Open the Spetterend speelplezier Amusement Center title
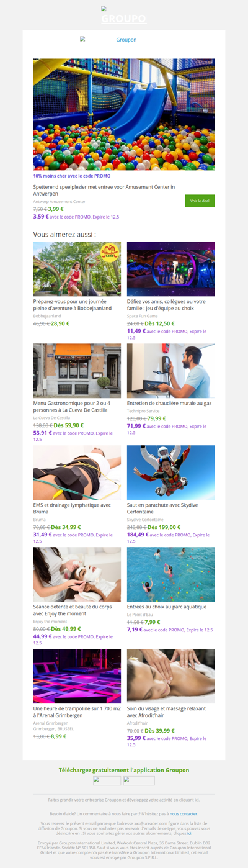 [104, 190]
